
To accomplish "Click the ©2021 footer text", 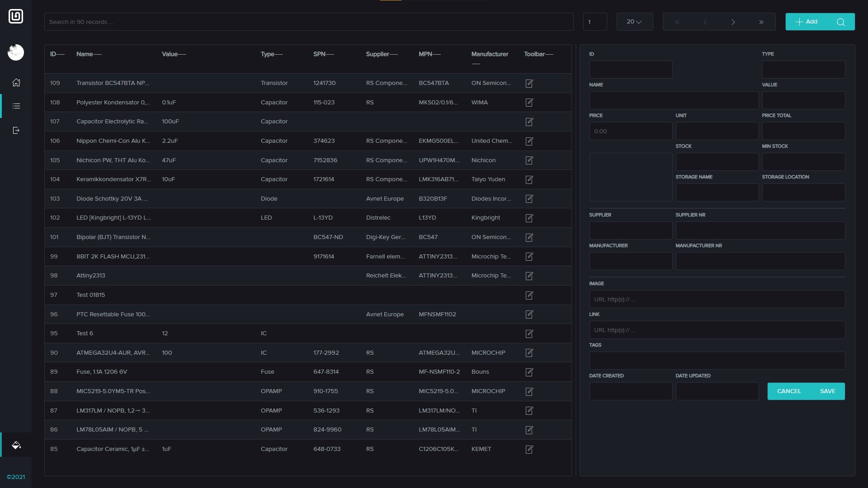I will pos(16,477).
